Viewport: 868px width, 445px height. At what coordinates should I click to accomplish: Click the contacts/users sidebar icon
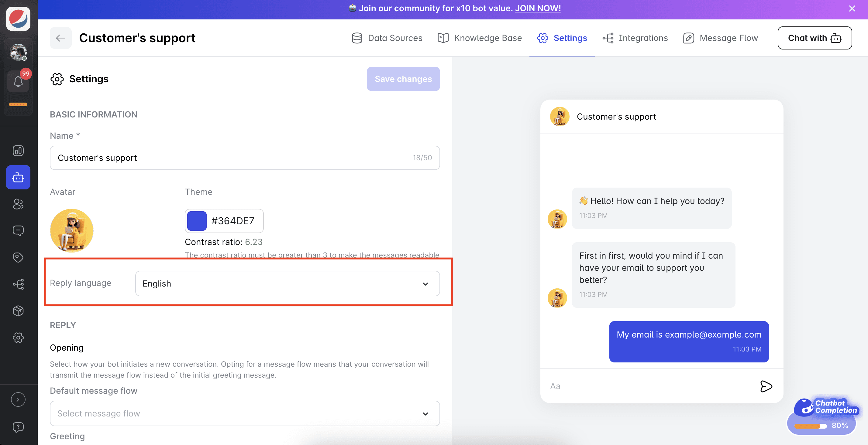point(18,204)
